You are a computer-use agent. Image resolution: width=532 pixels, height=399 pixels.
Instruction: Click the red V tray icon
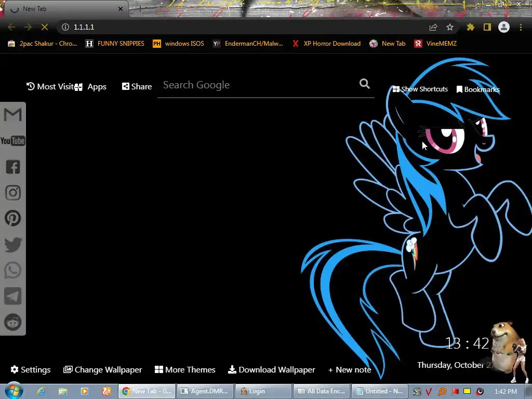[x=429, y=392]
